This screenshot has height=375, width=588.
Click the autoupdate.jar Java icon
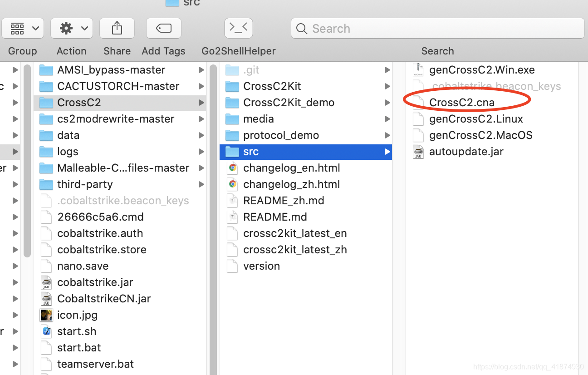click(418, 152)
